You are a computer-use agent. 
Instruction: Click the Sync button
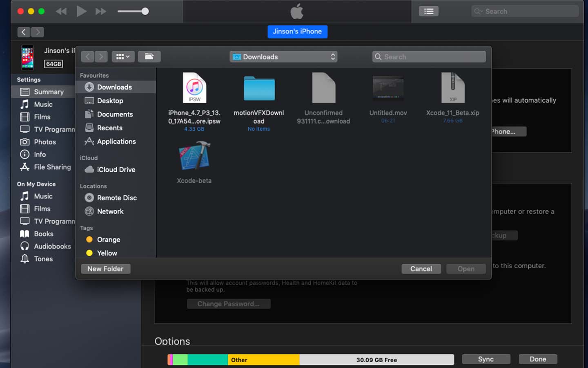(486, 359)
